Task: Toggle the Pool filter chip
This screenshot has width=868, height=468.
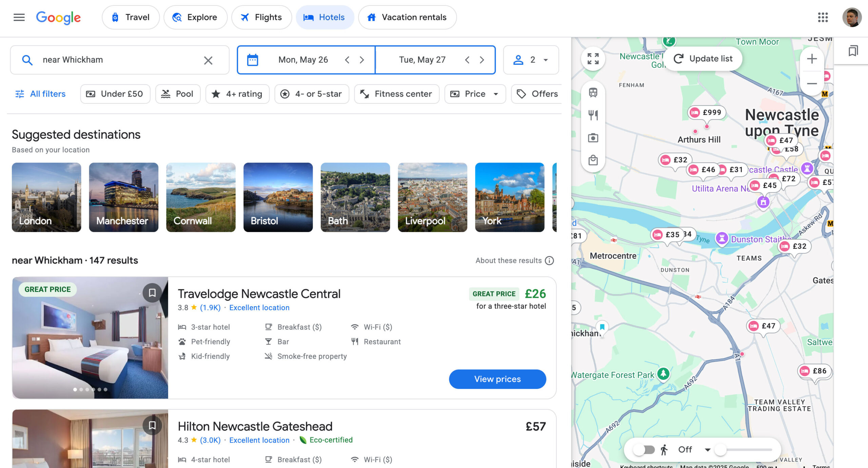Action: click(178, 94)
